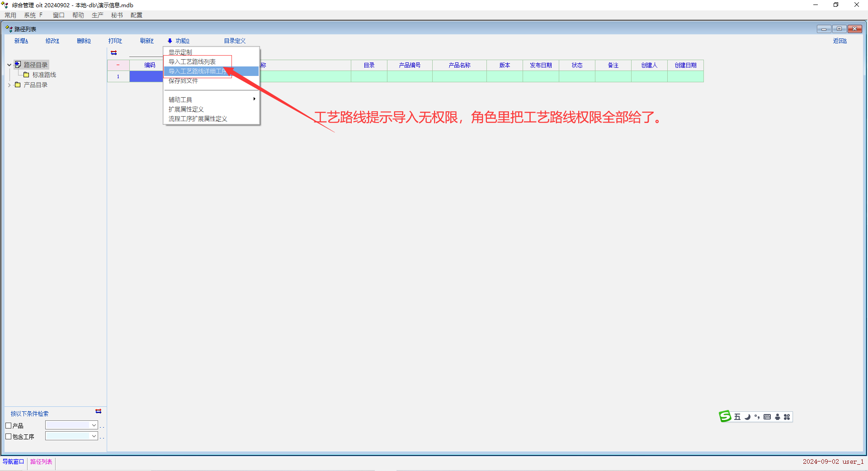Viewport: 868px width, 471px height.
Task: Click the user avatar icon on IME bar
Action: point(778,417)
